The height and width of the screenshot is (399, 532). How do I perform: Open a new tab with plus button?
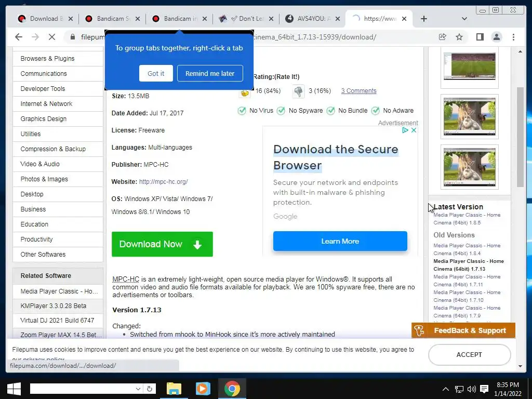[424, 19]
